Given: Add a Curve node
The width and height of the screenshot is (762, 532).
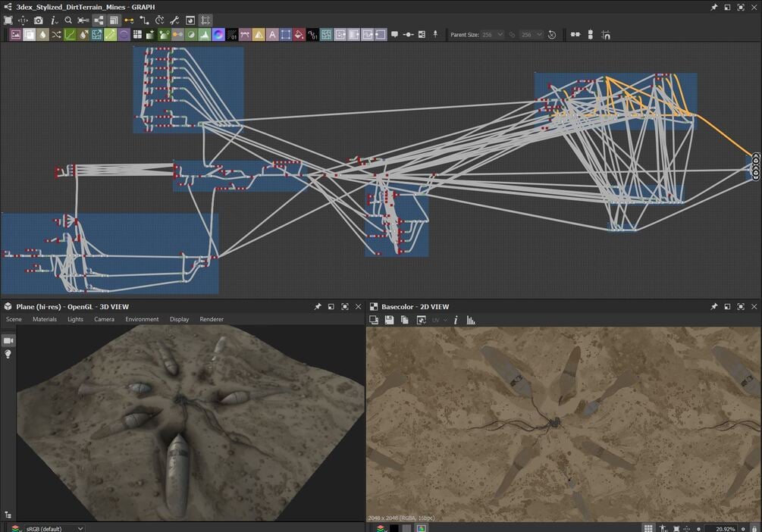Looking at the screenshot, I should [x=70, y=35].
